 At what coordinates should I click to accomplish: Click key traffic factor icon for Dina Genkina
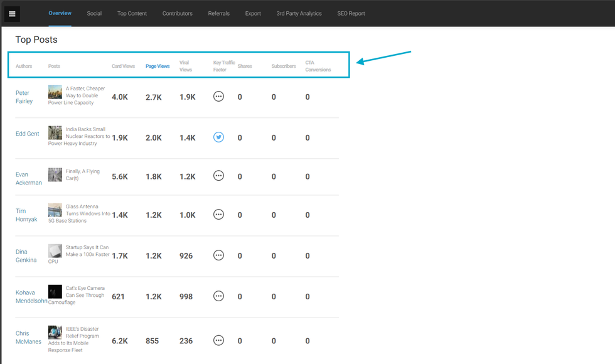pos(218,255)
